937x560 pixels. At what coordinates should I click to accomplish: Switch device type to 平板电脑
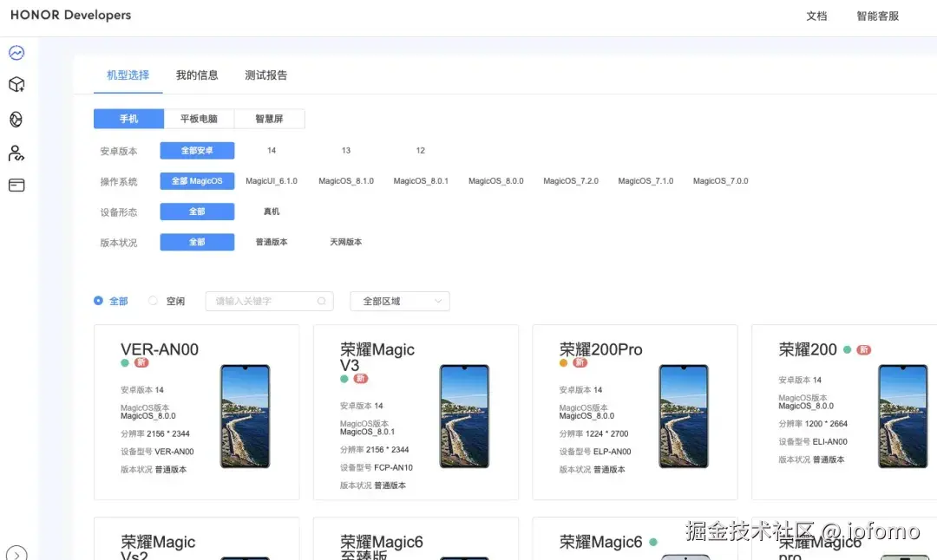click(199, 118)
